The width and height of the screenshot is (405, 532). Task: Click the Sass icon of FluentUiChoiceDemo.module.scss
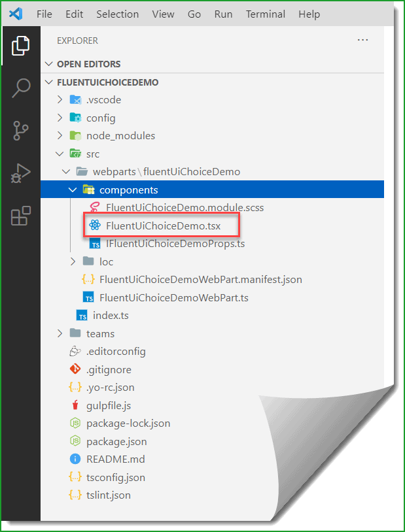pos(95,208)
